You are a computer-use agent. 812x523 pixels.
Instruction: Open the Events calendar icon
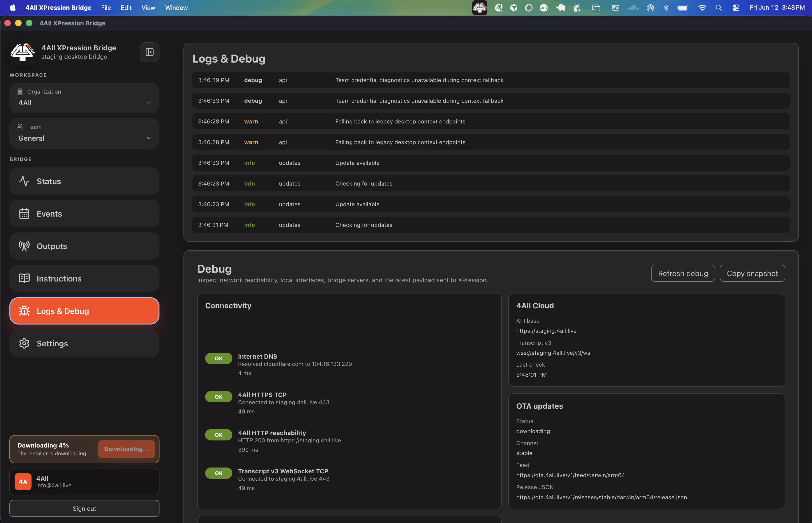click(x=24, y=214)
